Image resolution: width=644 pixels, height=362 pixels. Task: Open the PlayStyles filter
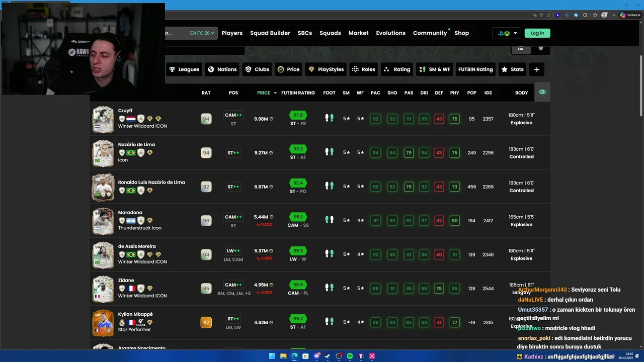pyautogui.click(x=326, y=69)
